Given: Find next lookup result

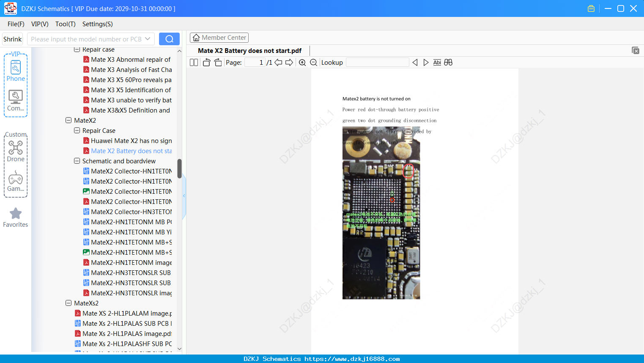Looking at the screenshot, I should tap(426, 63).
